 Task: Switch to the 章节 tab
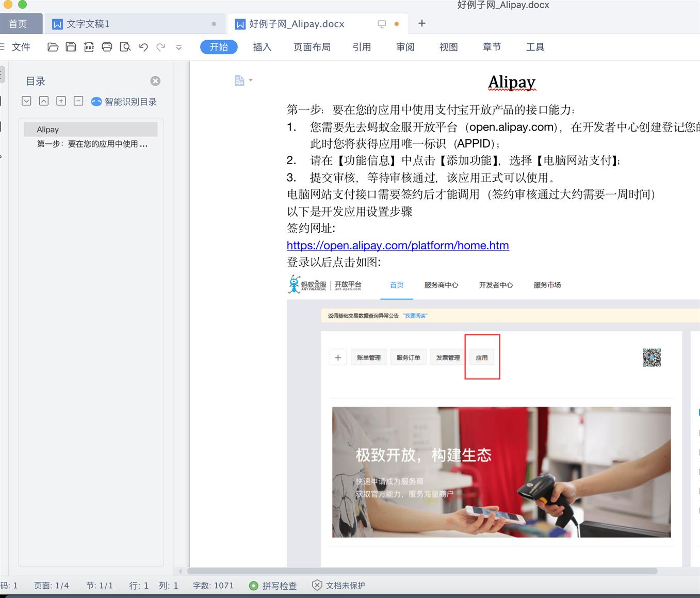click(x=492, y=47)
